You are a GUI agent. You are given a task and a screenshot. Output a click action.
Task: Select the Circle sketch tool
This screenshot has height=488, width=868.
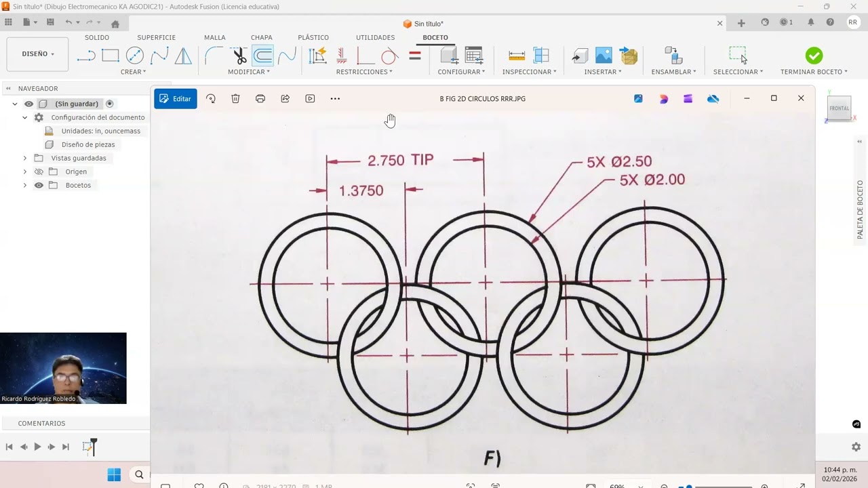click(x=135, y=56)
